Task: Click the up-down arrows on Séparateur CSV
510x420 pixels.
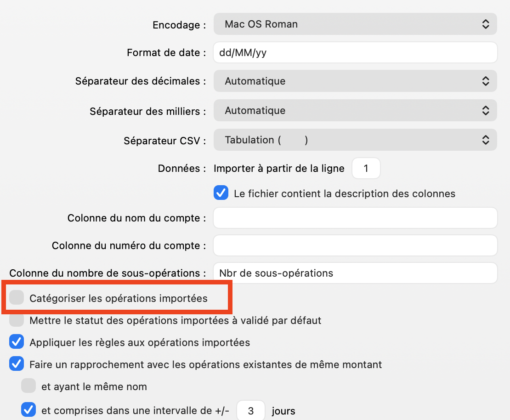Action: coord(486,140)
